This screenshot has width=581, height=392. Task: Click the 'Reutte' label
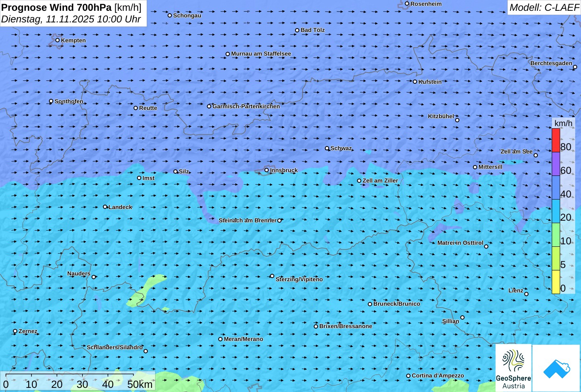click(x=148, y=108)
